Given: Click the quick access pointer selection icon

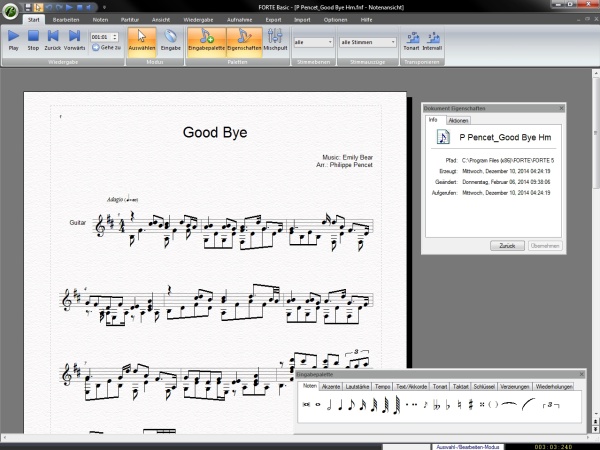Looking at the screenshot, I should [x=38, y=7].
